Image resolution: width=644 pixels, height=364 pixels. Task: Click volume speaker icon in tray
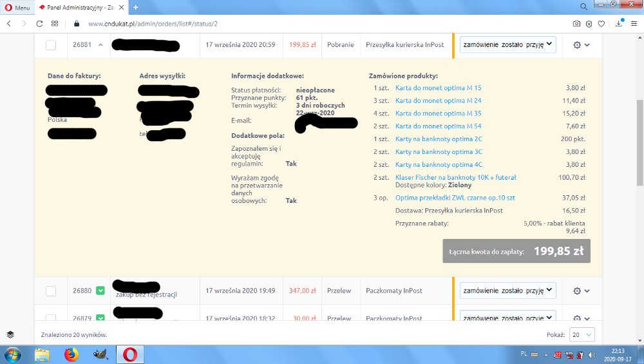point(591,355)
